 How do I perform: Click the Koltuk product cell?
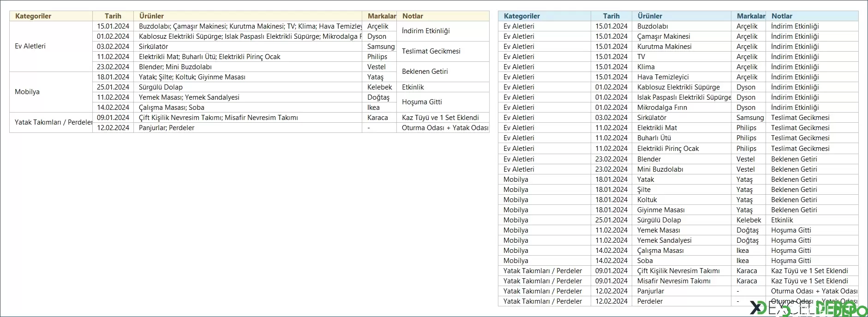coord(682,200)
